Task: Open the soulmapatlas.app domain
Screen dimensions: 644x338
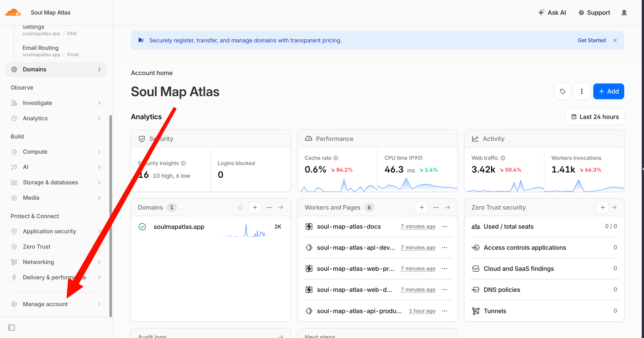Action: pos(179,227)
